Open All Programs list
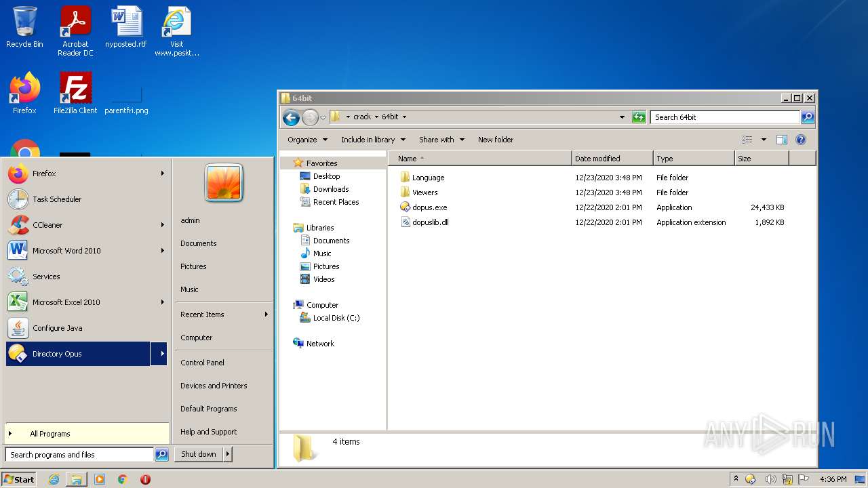This screenshot has height=488, width=868. pos(86,434)
